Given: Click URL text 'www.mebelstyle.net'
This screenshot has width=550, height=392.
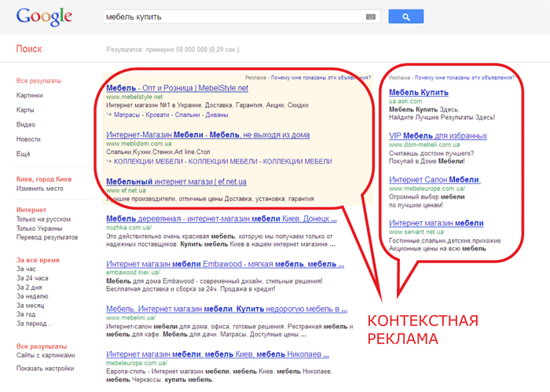Looking at the screenshot, I should (x=134, y=97).
